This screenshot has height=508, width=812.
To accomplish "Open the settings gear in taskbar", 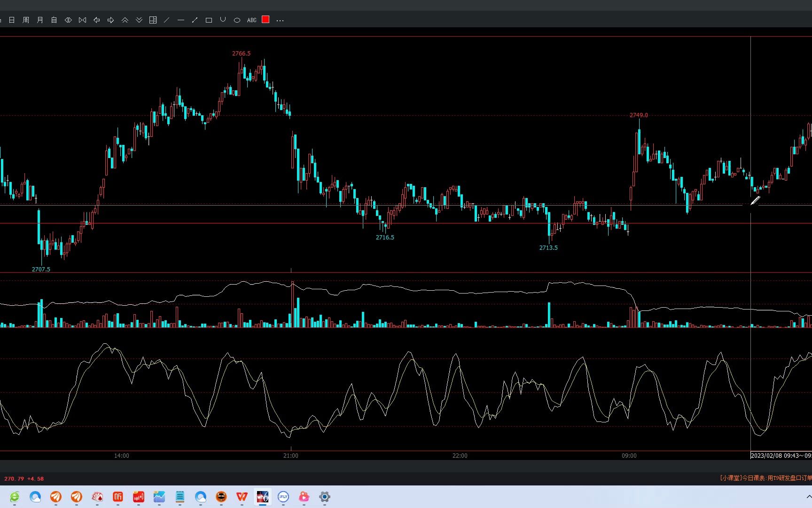I will pos(325,497).
